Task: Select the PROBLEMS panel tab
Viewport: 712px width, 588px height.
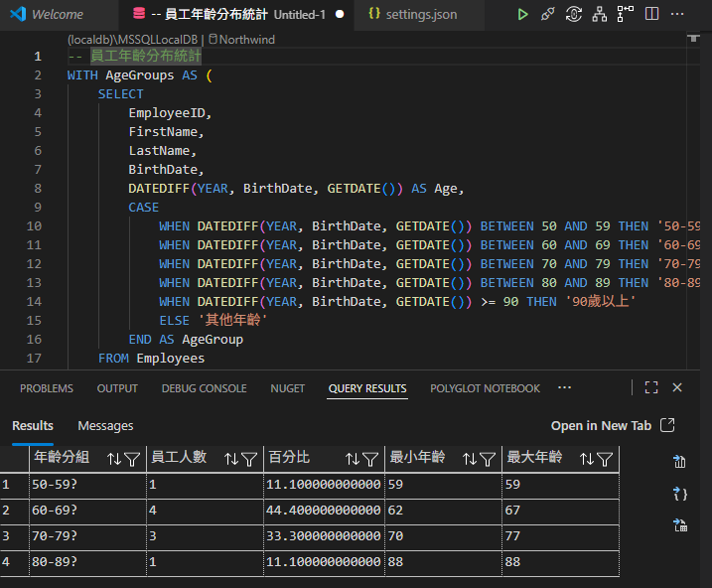Action: pos(47,388)
